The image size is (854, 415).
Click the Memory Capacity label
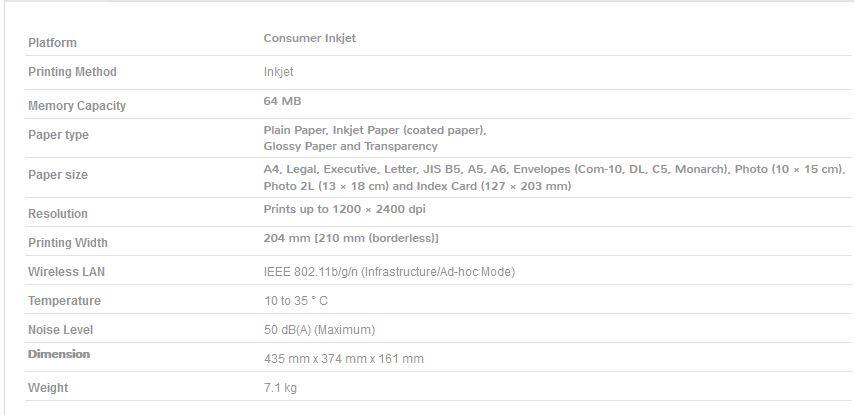[77, 106]
